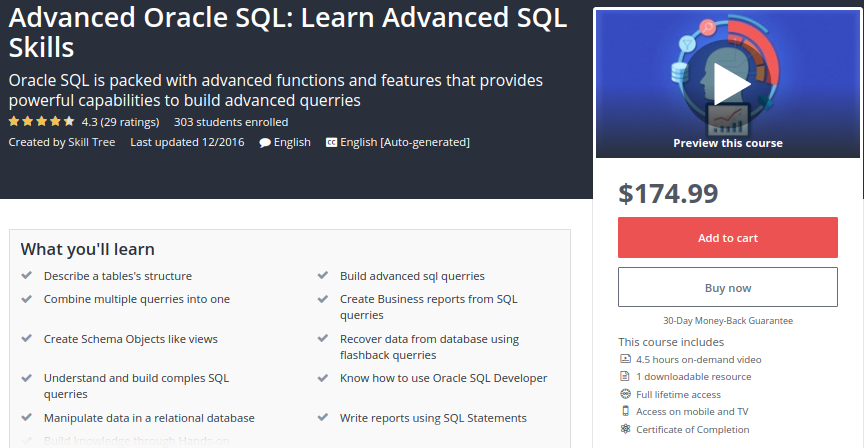Click checkmark beside Understand and build comples SQL

pyautogui.click(x=26, y=378)
